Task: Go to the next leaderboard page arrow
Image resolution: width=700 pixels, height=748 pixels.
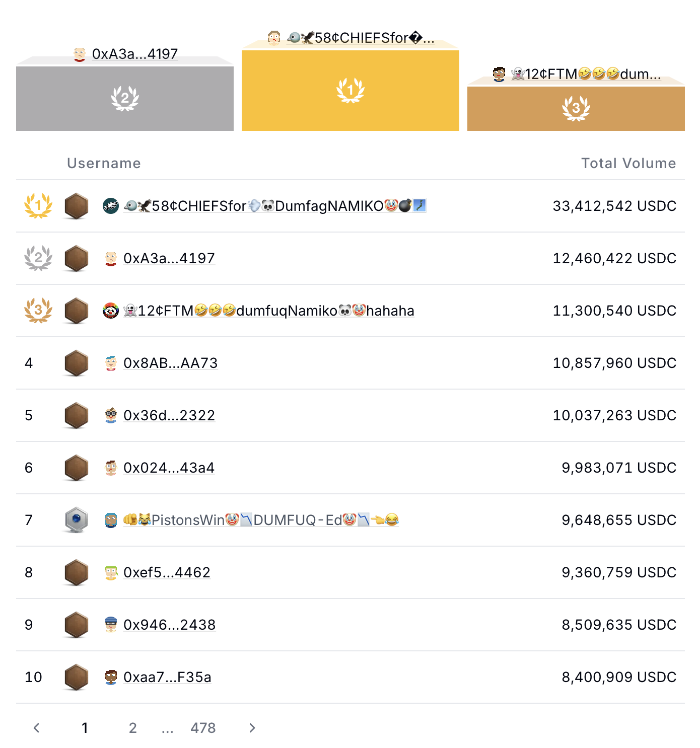Action: [x=252, y=728]
